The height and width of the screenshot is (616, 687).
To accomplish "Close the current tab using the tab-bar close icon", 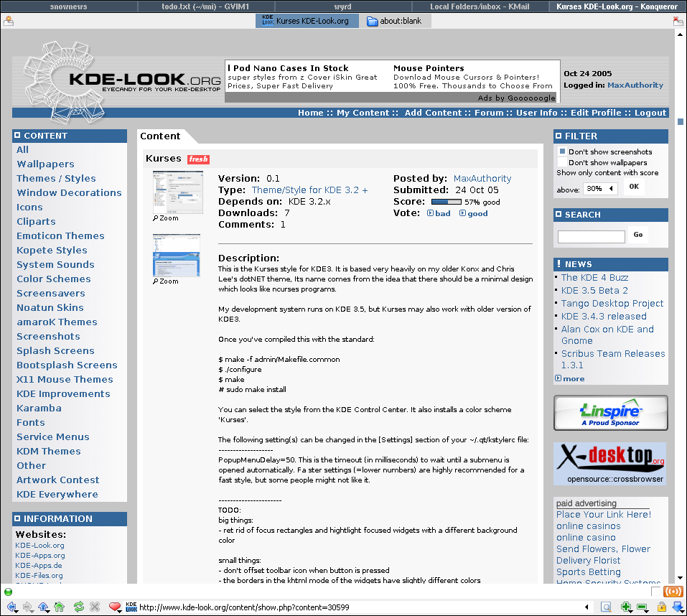I will point(678,21).
